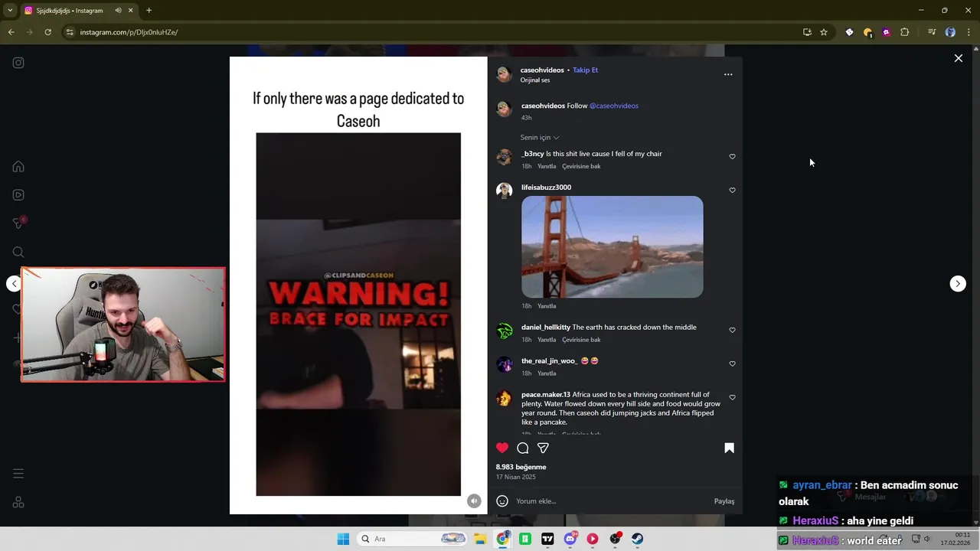Open lifeisabuzz3000's profile
Image resolution: width=980 pixels, height=551 pixels.
tap(546, 187)
